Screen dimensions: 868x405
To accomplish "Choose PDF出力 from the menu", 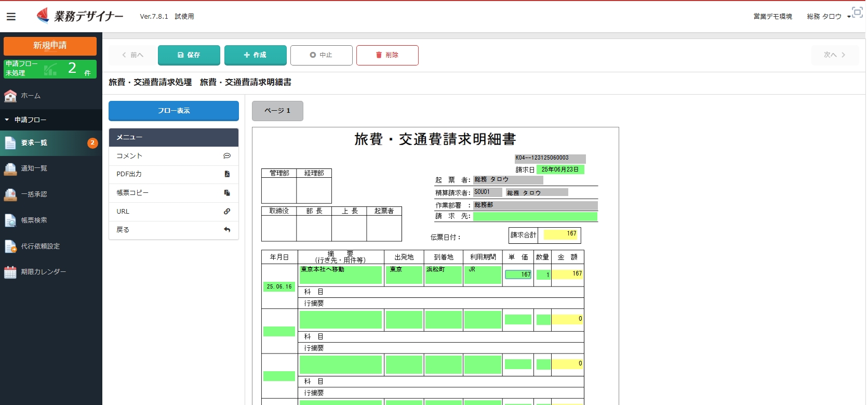I will pyautogui.click(x=173, y=174).
